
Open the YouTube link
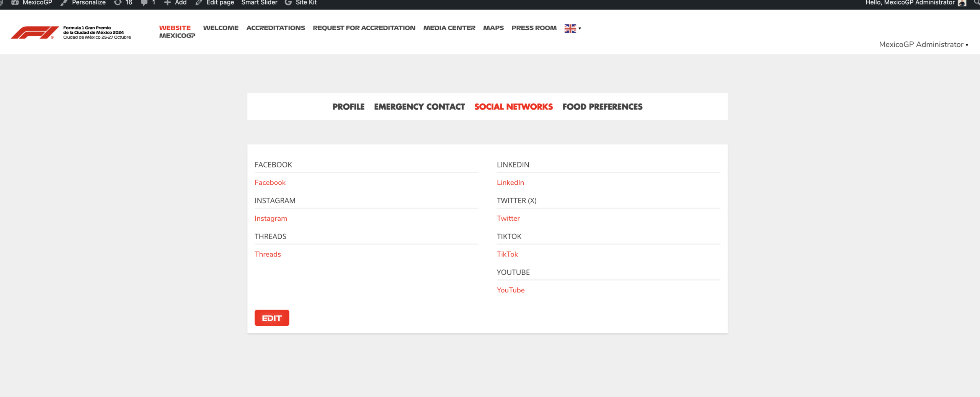(x=510, y=290)
